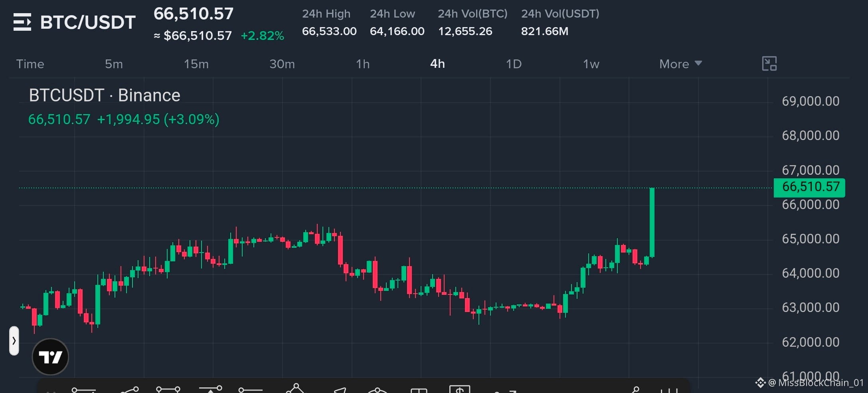Click the 68,000.00 price axis label

pyautogui.click(x=811, y=136)
